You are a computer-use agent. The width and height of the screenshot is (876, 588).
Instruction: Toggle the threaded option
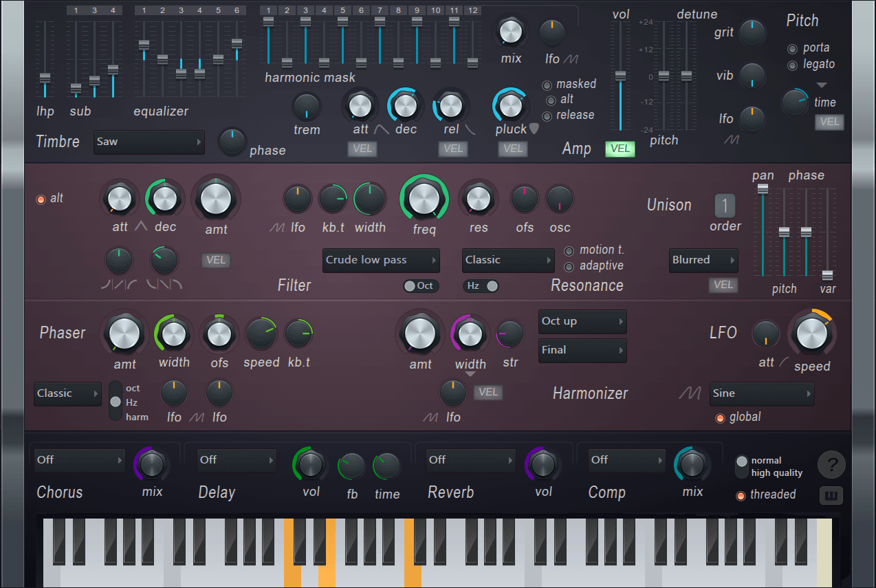741,495
